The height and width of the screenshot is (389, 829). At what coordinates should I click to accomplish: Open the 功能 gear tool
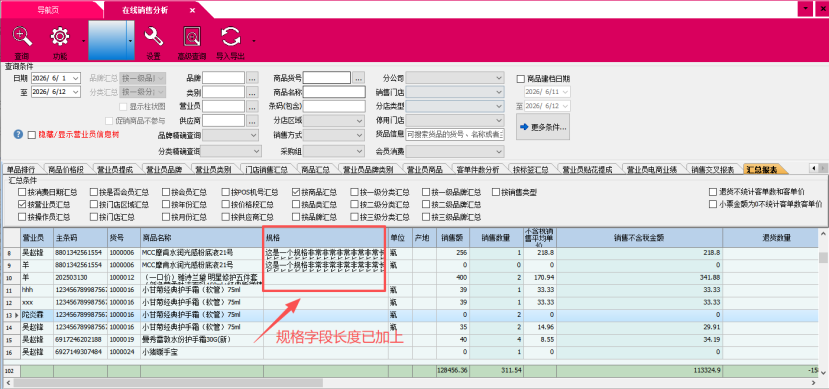[x=60, y=36]
